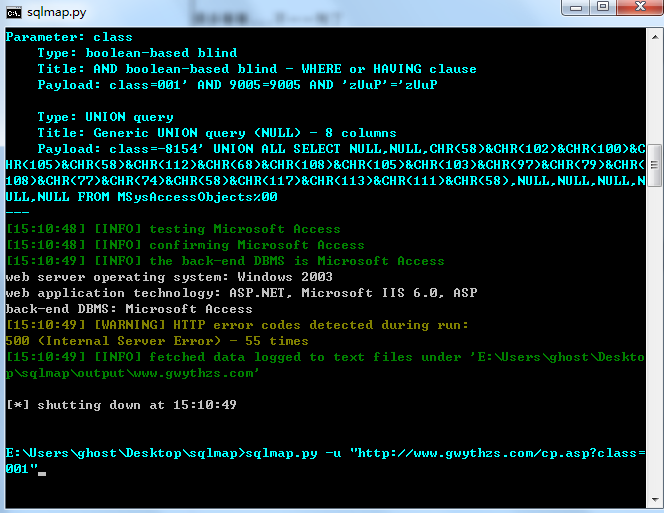Minimize the sqlmap.py console window
Image resolution: width=664 pixels, height=513 pixels.
575,7
